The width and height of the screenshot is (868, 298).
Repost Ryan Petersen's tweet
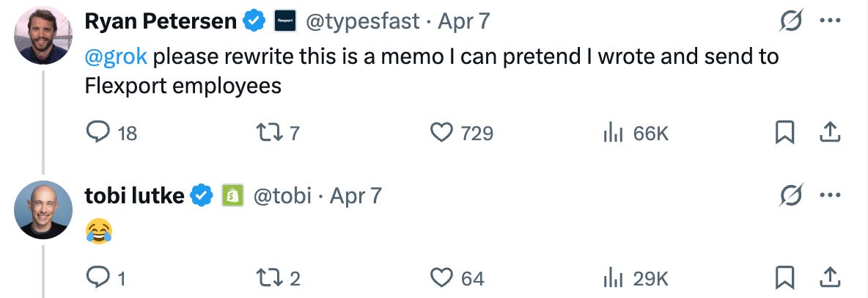265,132
